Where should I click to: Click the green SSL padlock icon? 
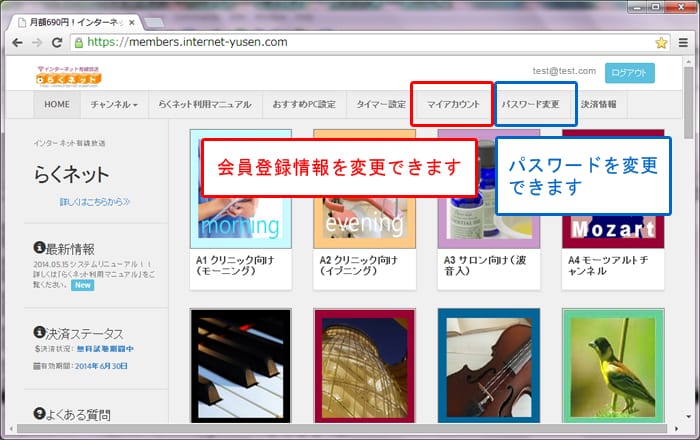(x=79, y=43)
